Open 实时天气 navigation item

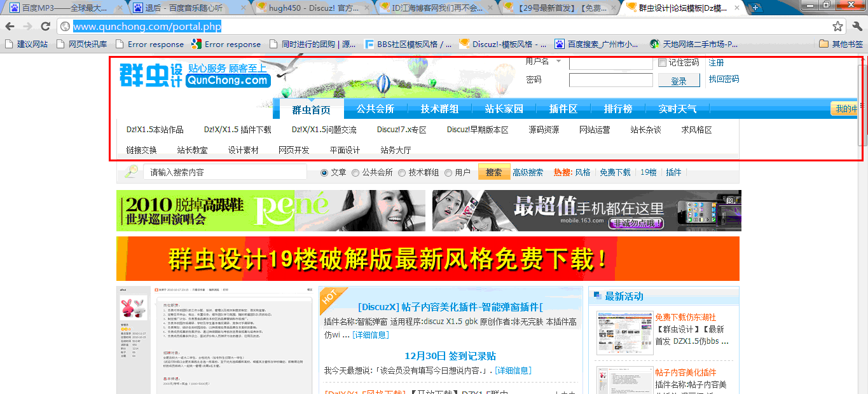click(x=677, y=109)
